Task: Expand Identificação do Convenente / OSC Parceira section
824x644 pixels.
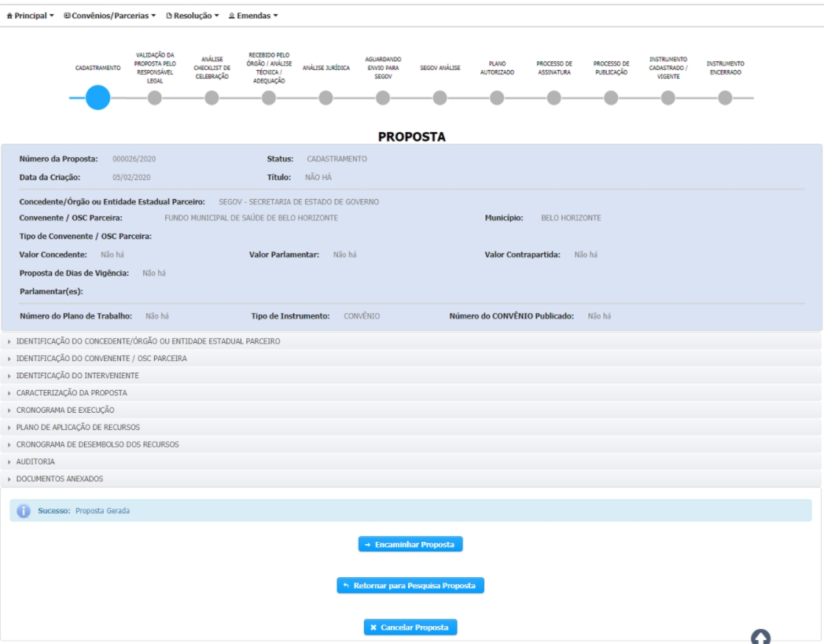Action: [x=101, y=359]
